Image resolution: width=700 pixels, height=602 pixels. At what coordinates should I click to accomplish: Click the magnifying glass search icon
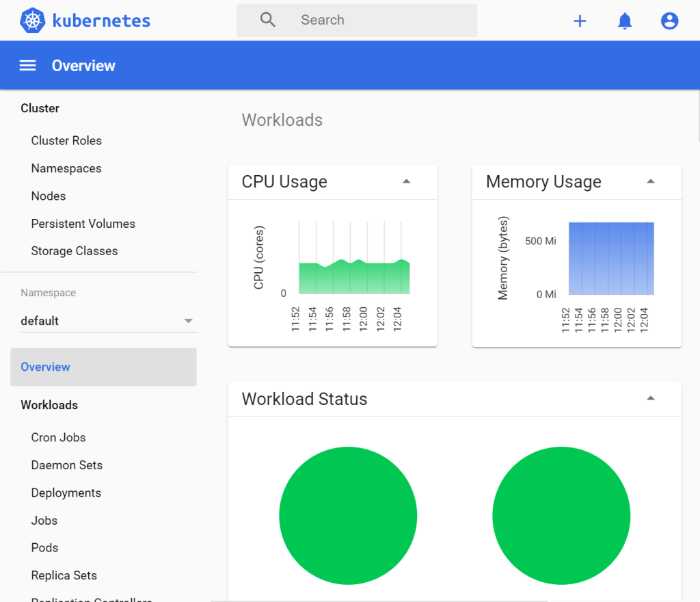(268, 20)
